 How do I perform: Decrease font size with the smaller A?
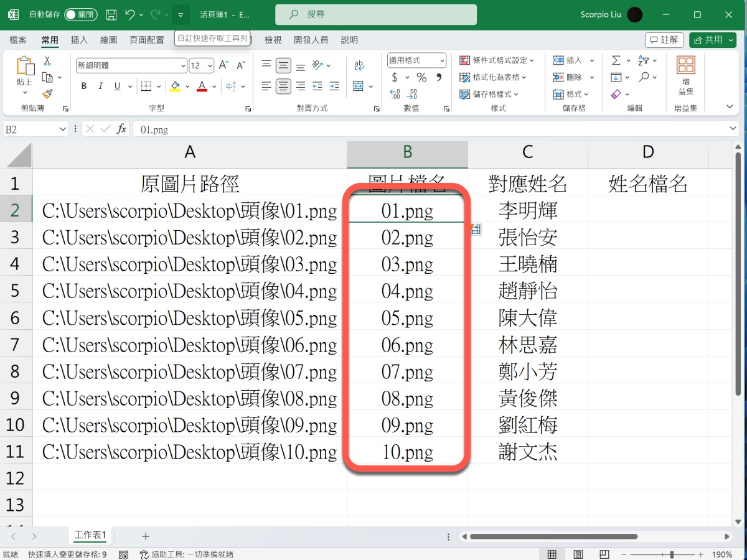241,65
